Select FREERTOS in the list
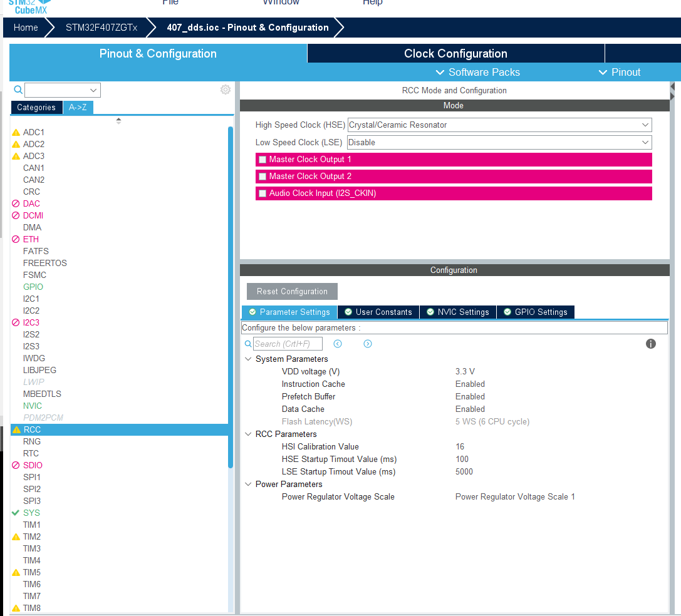 pos(44,263)
